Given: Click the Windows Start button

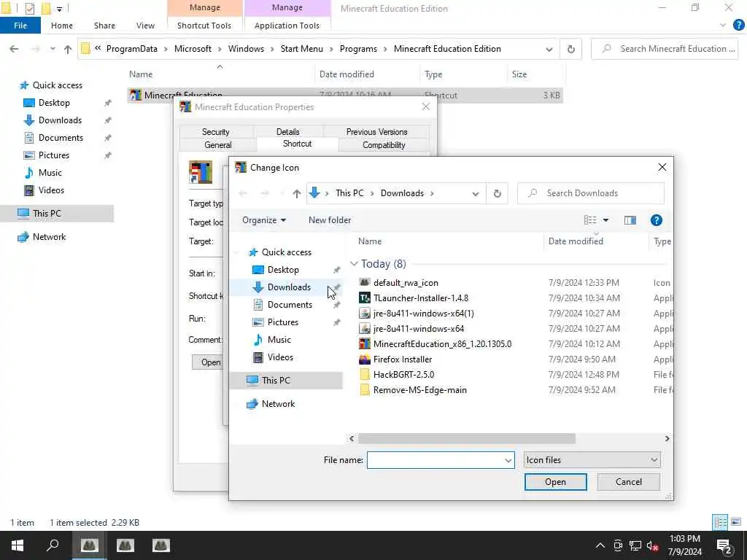Looking at the screenshot, I should [18, 545].
